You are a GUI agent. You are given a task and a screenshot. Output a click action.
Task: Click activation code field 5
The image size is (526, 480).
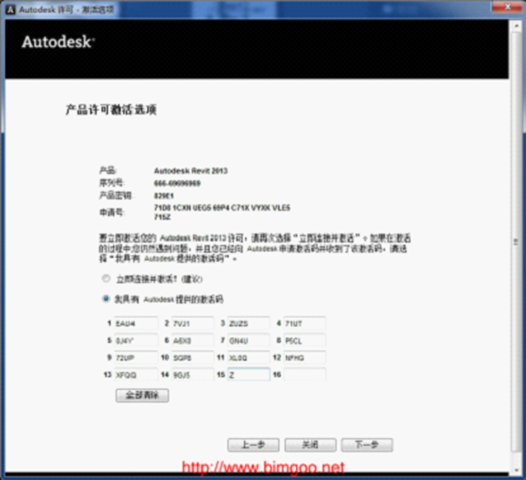[x=136, y=340]
